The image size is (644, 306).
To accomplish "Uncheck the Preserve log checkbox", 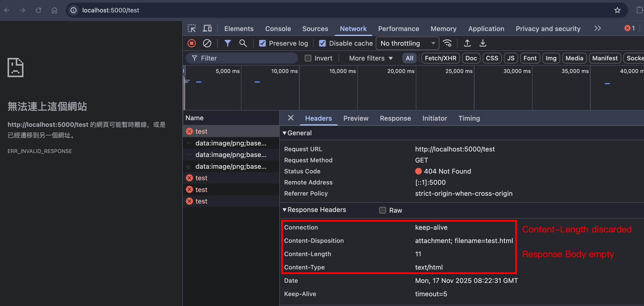I will [x=262, y=43].
